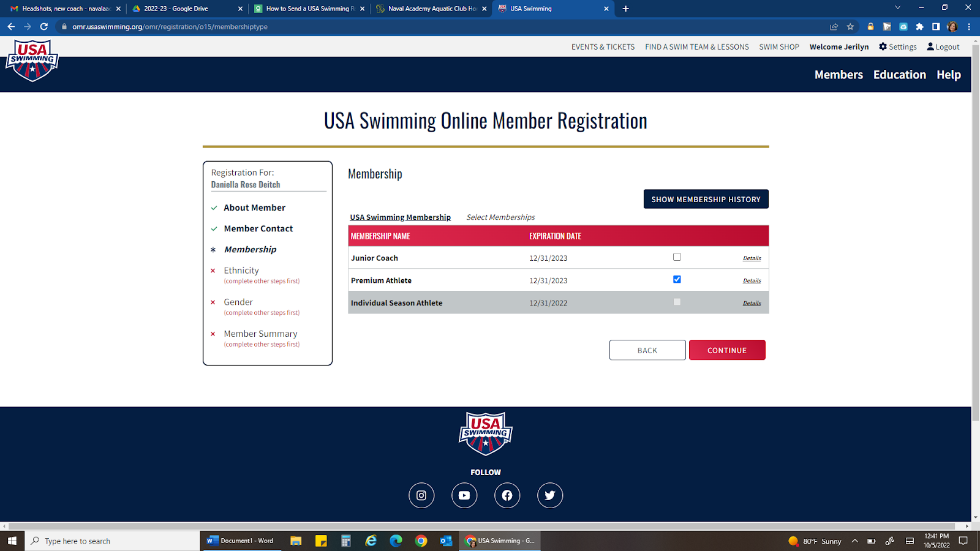980x551 pixels.
Task: Open the YouTube icon in footer
Action: (464, 495)
